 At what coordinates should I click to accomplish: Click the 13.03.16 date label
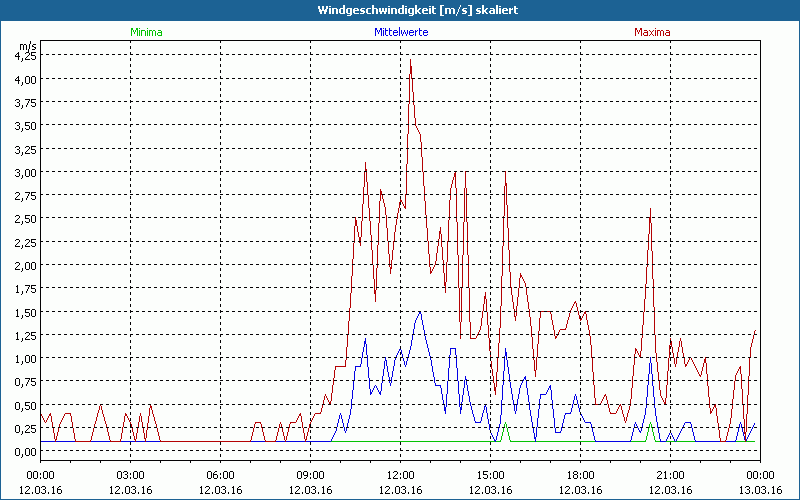click(x=759, y=489)
